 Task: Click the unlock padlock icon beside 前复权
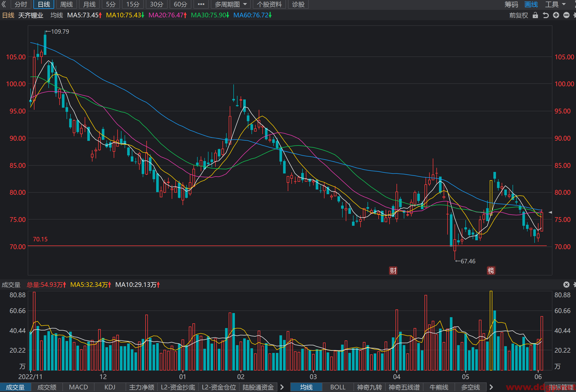pos(535,15)
